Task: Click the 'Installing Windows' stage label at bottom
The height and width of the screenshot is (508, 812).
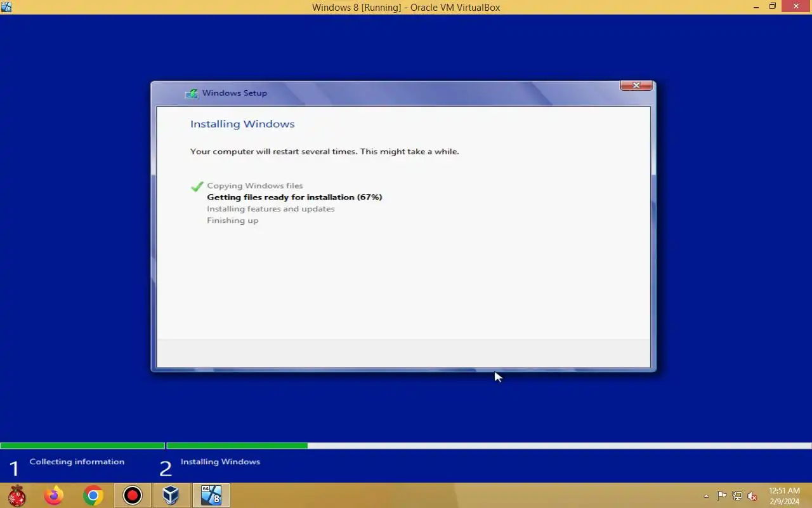Action: pos(220,462)
